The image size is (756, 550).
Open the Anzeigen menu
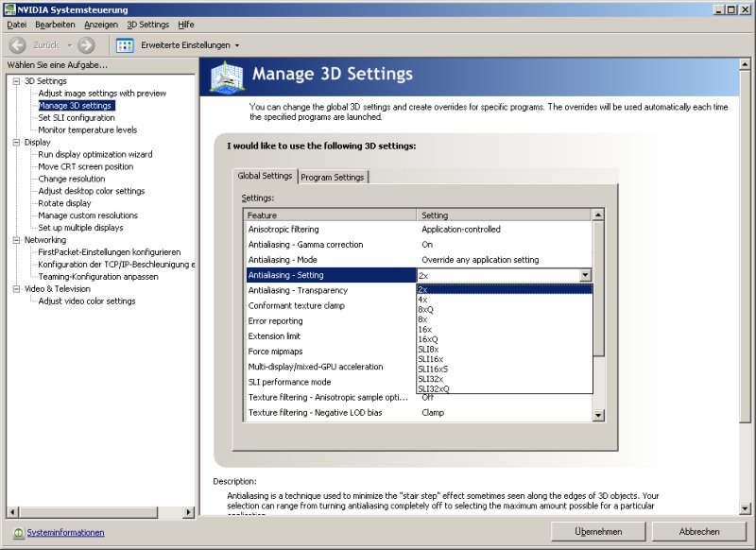coord(101,25)
